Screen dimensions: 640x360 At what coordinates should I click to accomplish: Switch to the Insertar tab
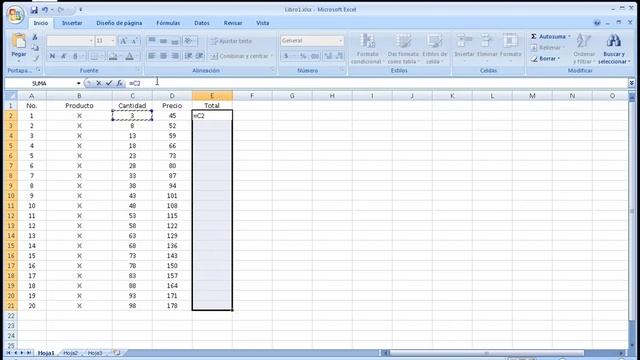[72, 23]
